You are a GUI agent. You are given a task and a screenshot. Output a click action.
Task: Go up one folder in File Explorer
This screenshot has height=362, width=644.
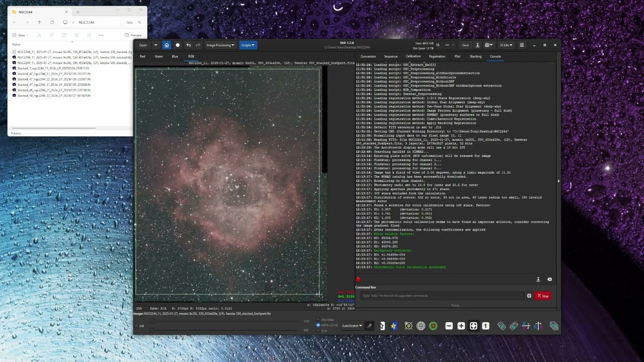point(39,22)
